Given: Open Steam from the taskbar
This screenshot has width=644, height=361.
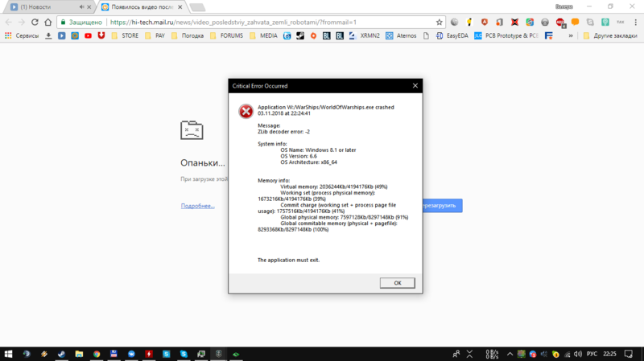Looking at the screenshot, I should pyautogui.click(x=62, y=354).
